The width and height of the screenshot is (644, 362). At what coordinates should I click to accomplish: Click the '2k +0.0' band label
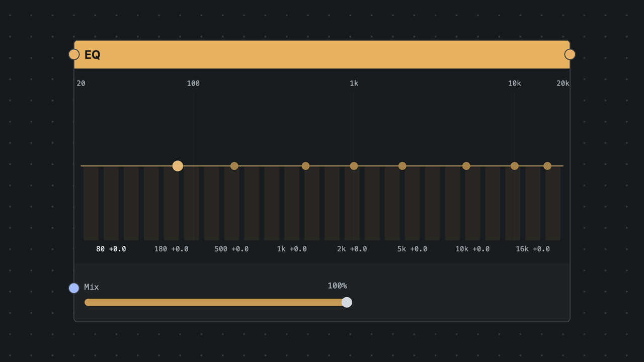(352, 249)
